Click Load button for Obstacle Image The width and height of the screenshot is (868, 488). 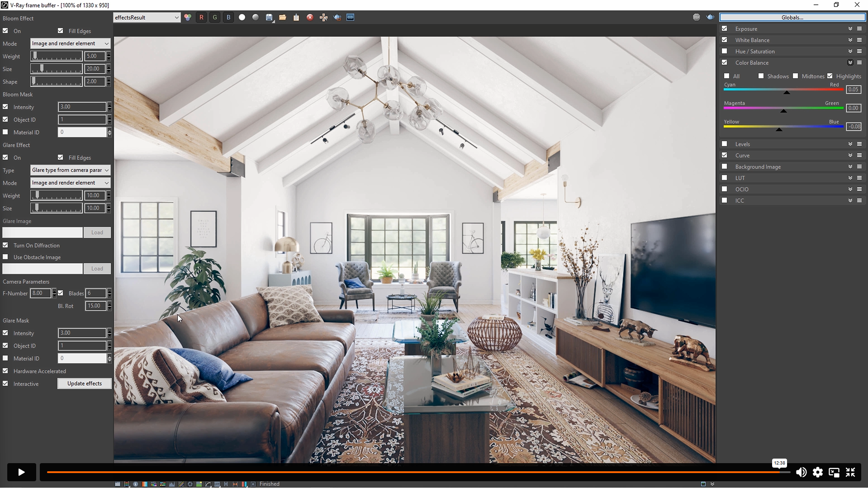click(x=97, y=269)
